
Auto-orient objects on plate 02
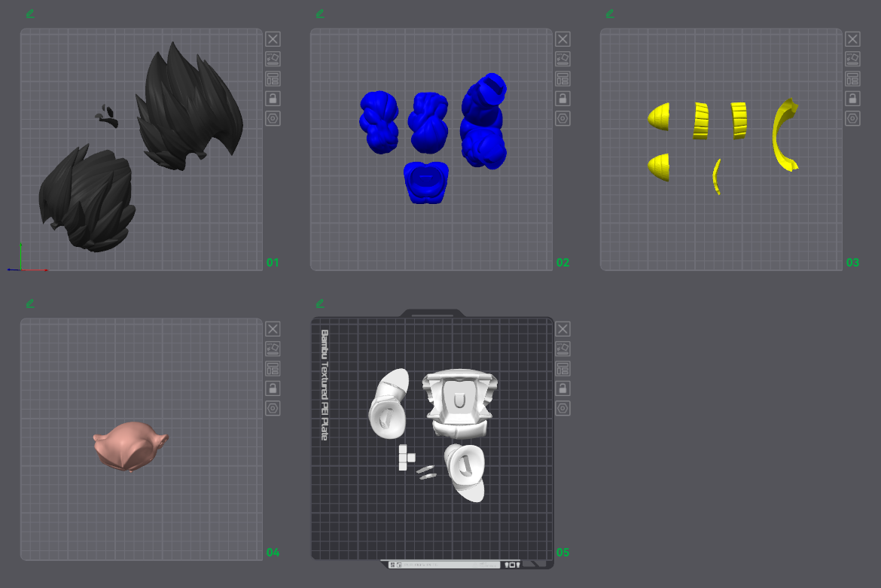tap(562, 59)
